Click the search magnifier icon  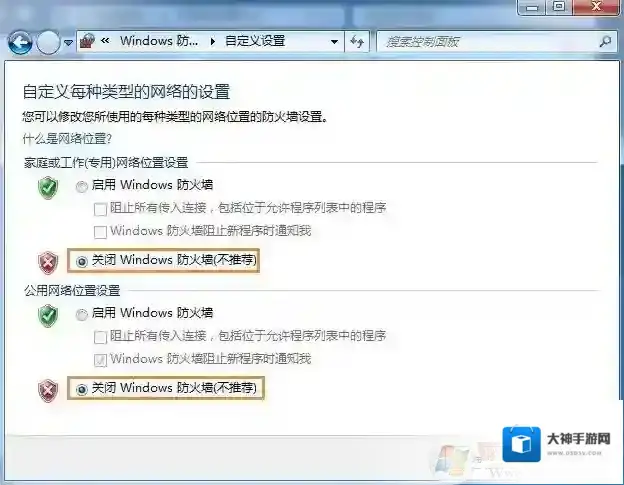pyautogui.click(x=606, y=41)
